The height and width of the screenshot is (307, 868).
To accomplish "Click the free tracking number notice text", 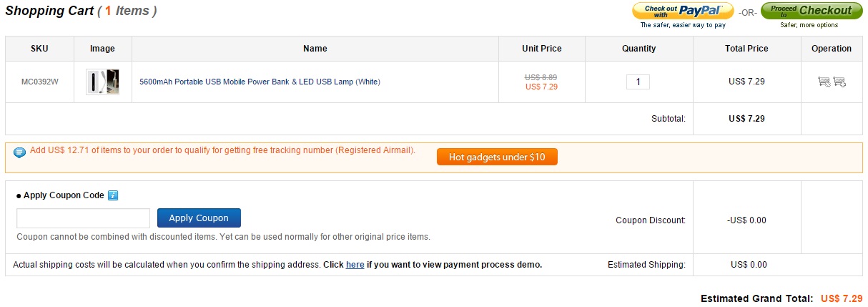I will pos(222,150).
